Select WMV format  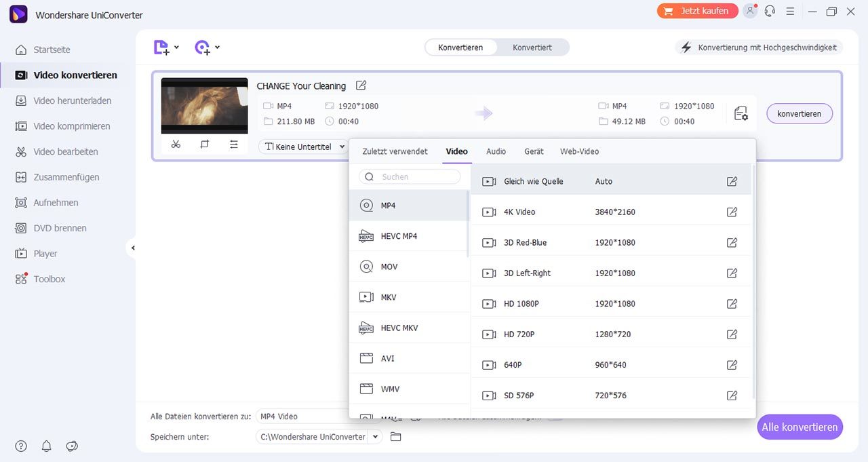coord(408,389)
